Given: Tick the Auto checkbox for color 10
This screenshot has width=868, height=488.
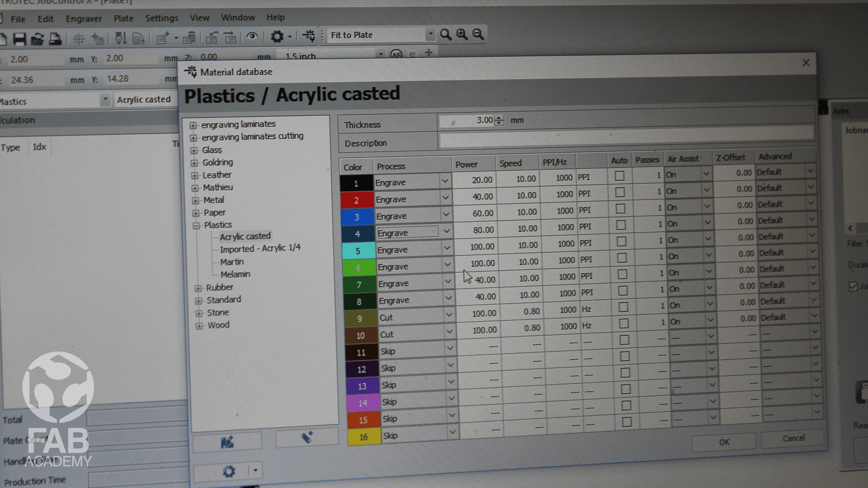Looking at the screenshot, I should pos(623,324).
